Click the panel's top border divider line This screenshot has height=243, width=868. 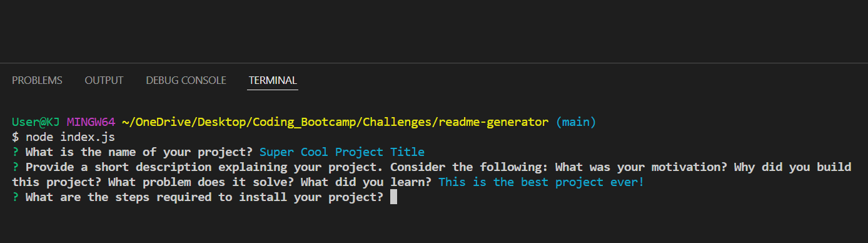(x=434, y=63)
